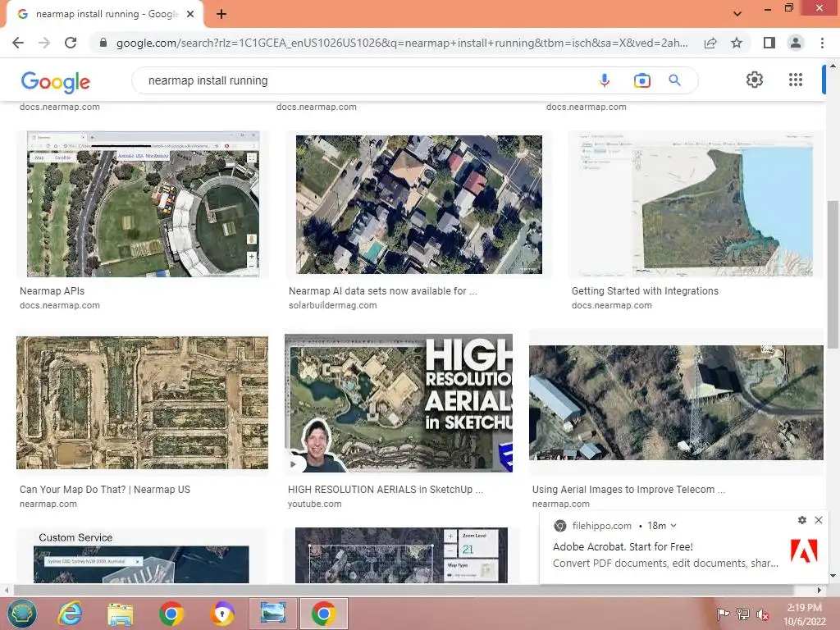
Task: Open the Custom Service thumbnail
Action: point(141,557)
